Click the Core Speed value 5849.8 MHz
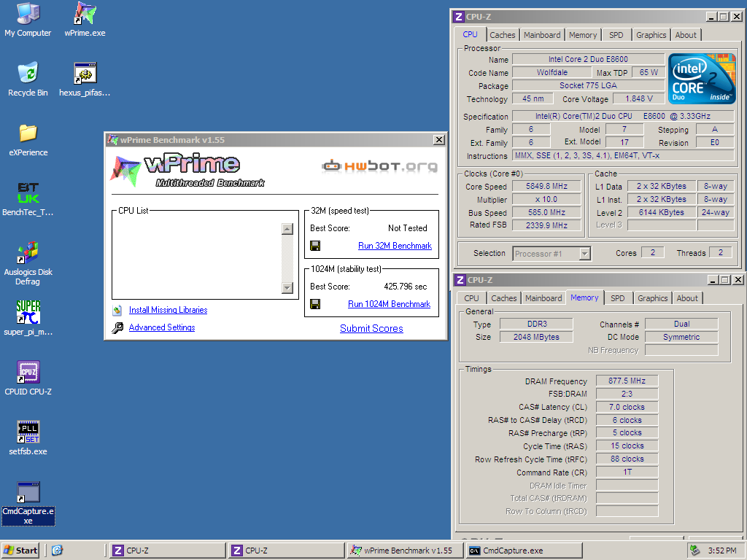The height and width of the screenshot is (560, 747). [546, 186]
